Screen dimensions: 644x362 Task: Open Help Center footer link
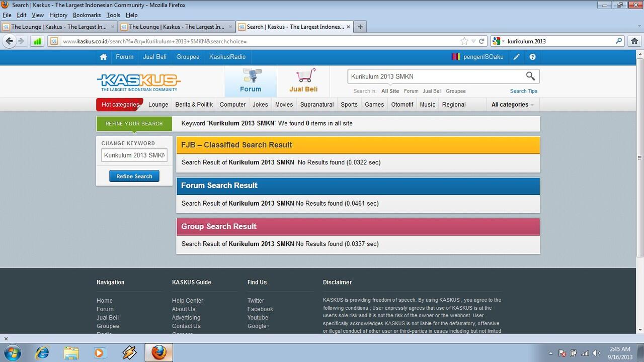click(188, 301)
